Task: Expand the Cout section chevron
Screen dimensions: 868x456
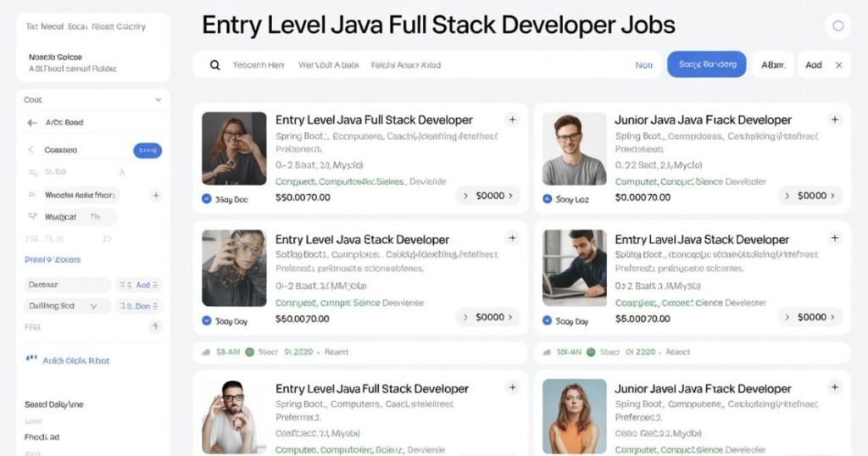Action: [x=158, y=100]
